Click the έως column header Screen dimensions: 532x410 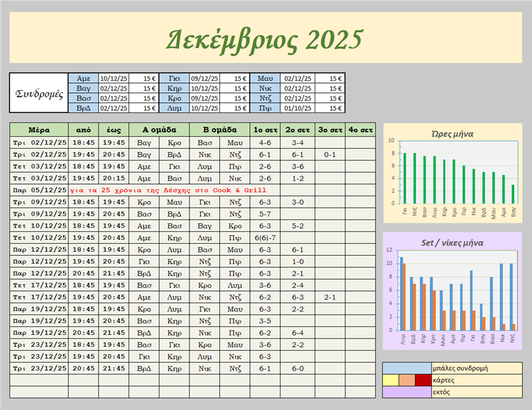pyautogui.click(x=113, y=130)
